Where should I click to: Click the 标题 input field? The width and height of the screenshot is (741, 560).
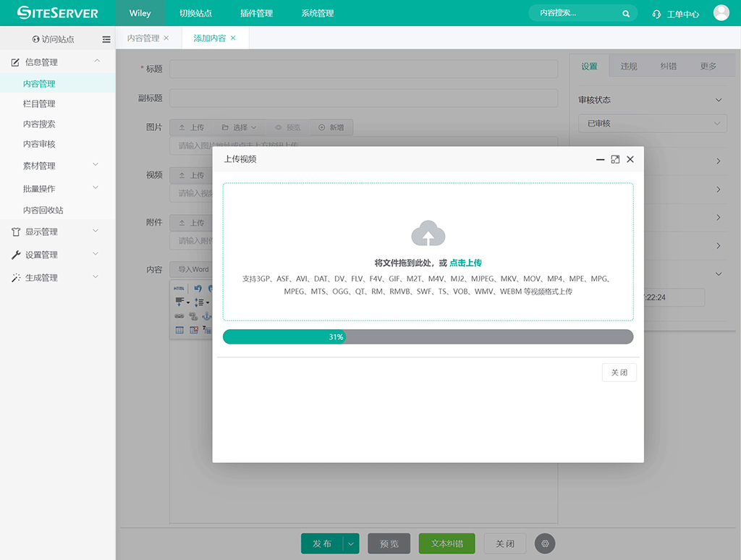tap(363, 69)
